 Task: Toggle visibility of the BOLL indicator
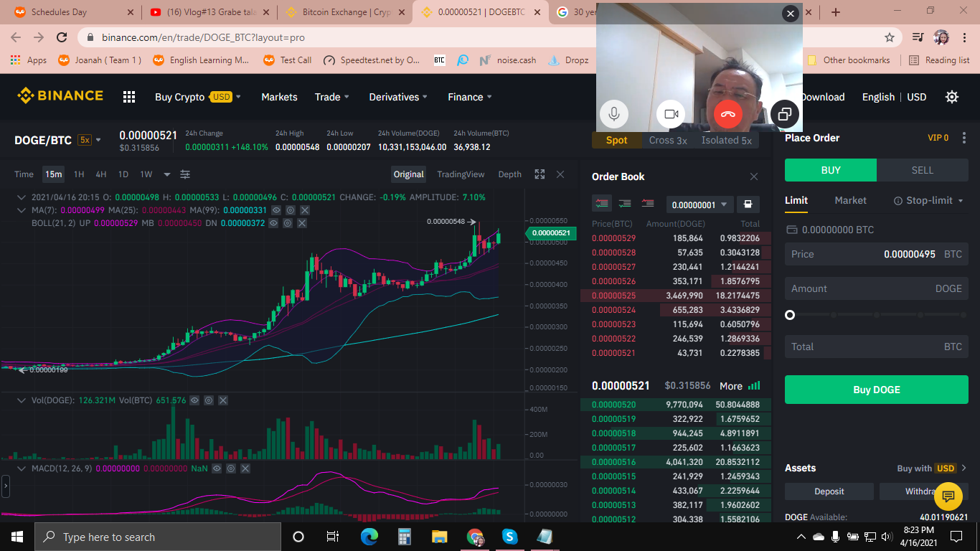pos(273,223)
